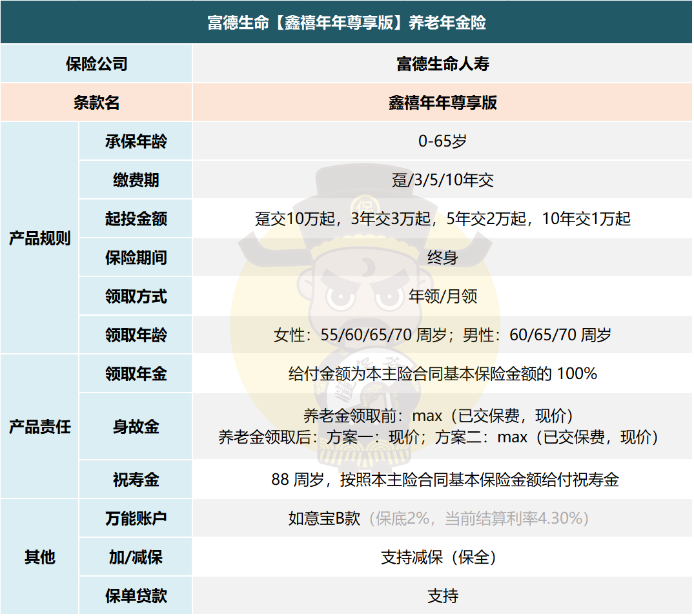The width and height of the screenshot is (694, 616).
Task: Select the 产品责任 section header
Action: tap(40, 427)
